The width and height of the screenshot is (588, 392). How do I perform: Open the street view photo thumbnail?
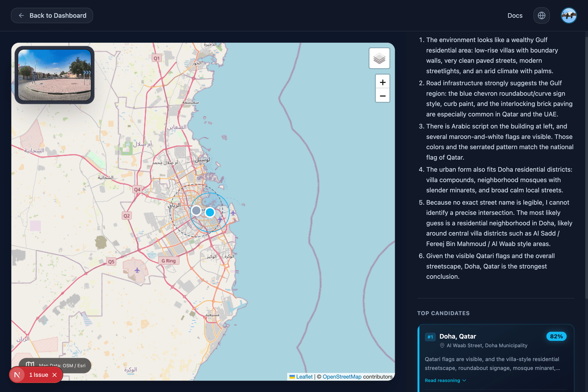pyautogui.click(x=55, y=75)
